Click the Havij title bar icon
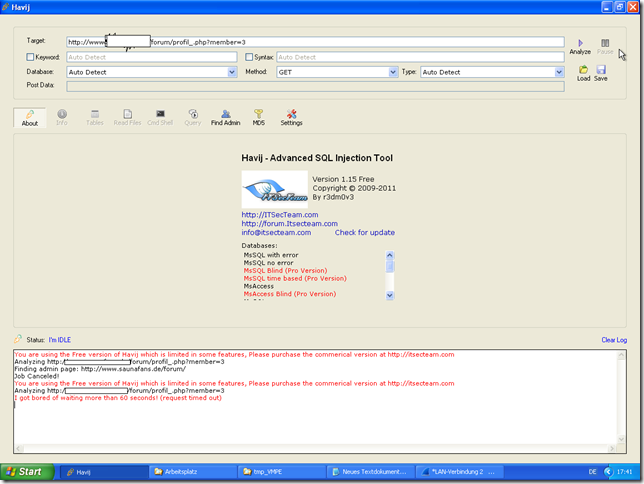The height and width of the screenshot is (484, 644). (x=5, y=7)
